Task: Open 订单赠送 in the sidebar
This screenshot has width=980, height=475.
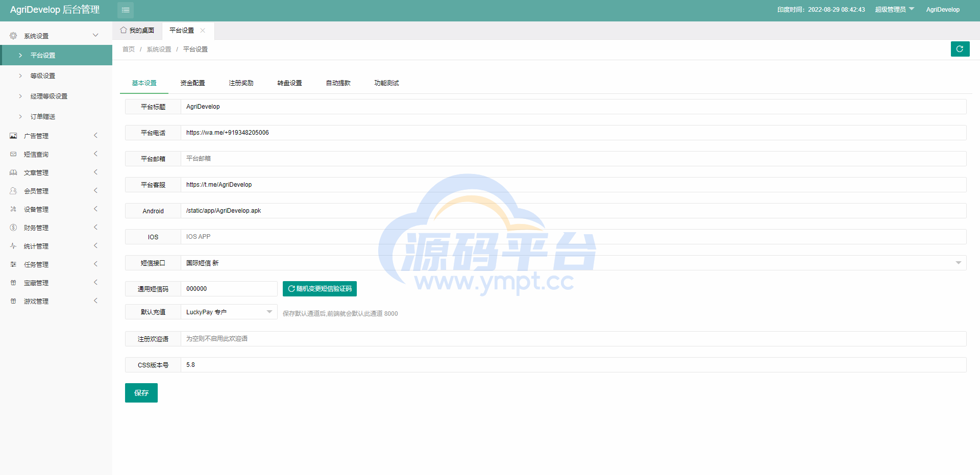Action: point(56,116)
